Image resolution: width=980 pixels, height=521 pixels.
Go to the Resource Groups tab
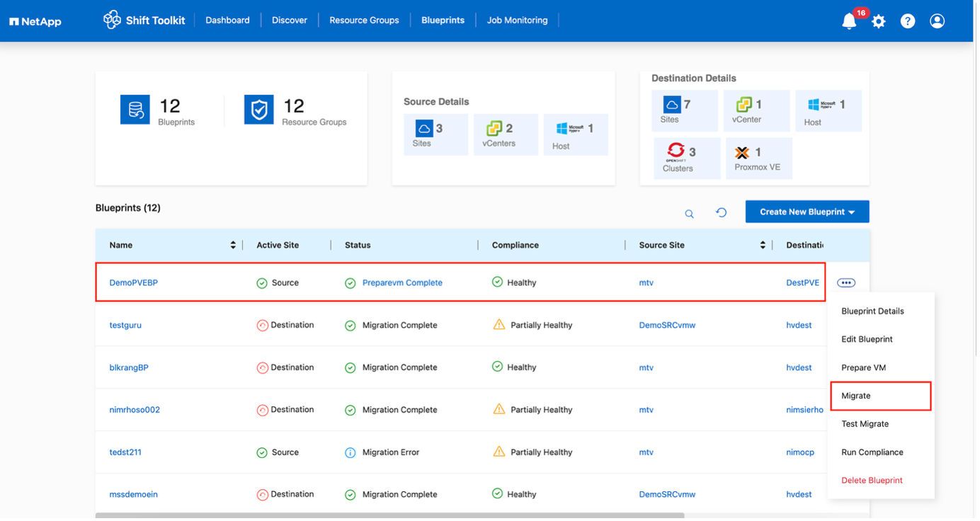coord(364,21)
